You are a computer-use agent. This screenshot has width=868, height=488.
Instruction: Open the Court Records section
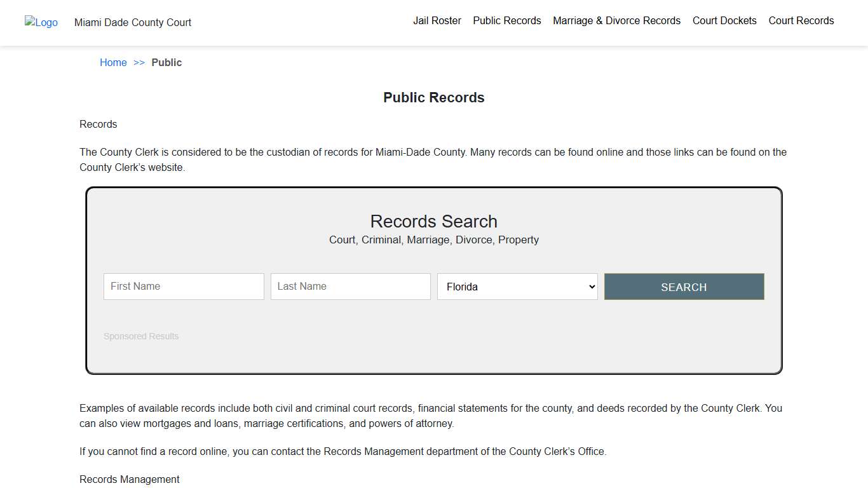(801, 20)
